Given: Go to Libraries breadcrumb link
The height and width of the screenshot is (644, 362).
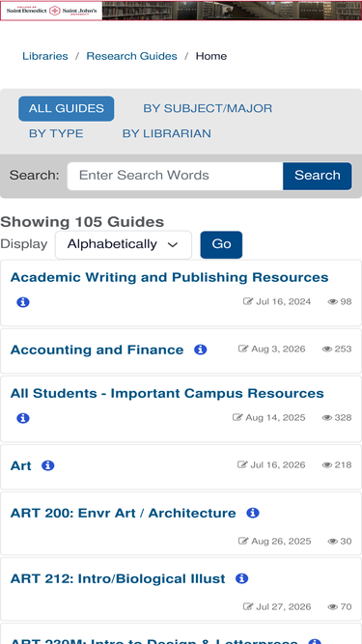Looking at the screenshot, I should point(45,56).
